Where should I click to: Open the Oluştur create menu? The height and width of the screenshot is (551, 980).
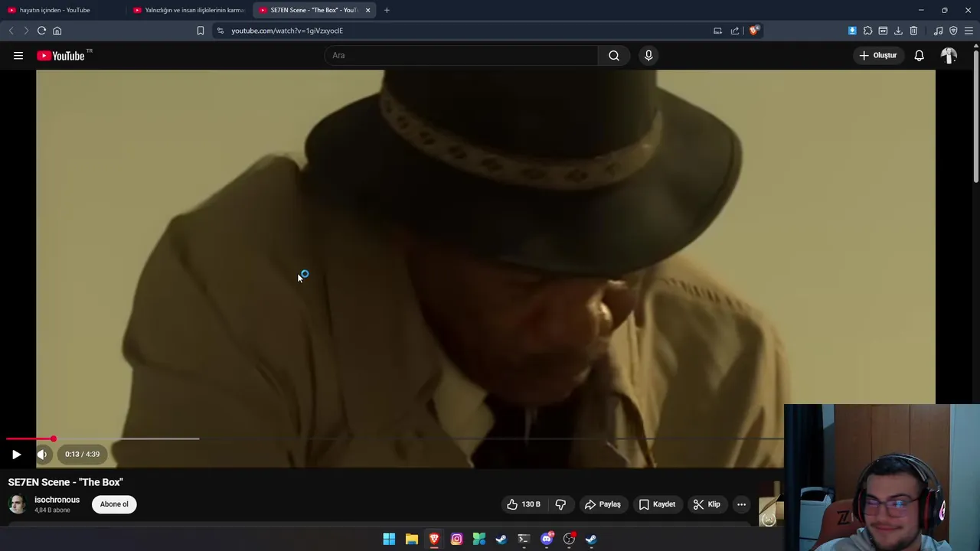[877, 55]
